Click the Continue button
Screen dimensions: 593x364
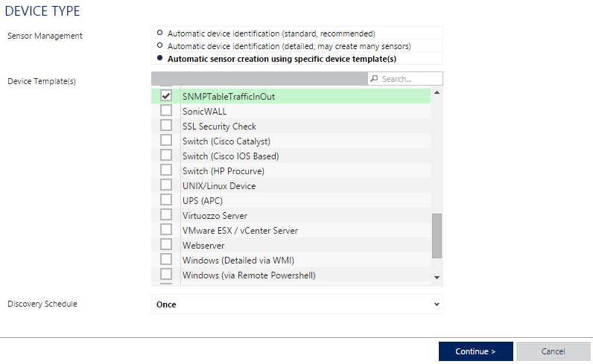pyautogui.click(x=476, y=351)
